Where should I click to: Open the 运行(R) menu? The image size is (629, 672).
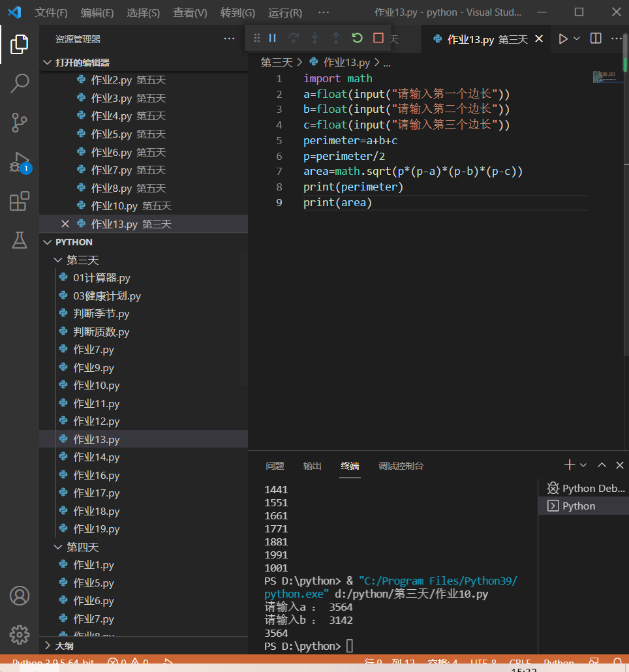tap(285, 12)
